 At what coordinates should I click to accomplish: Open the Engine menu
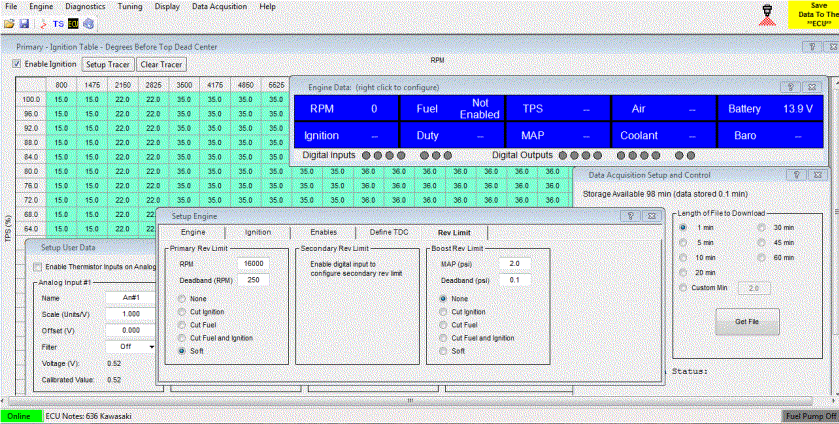click(x=41, y=6)
